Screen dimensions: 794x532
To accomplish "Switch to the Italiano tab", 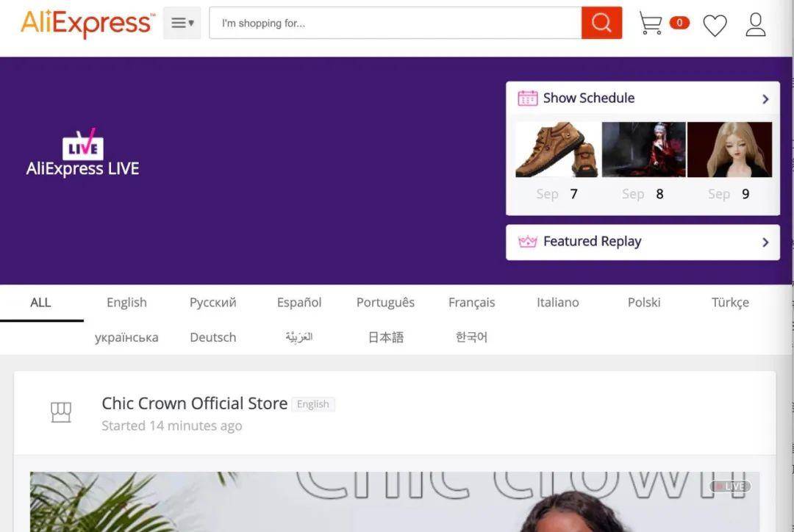I will point(557,302).
